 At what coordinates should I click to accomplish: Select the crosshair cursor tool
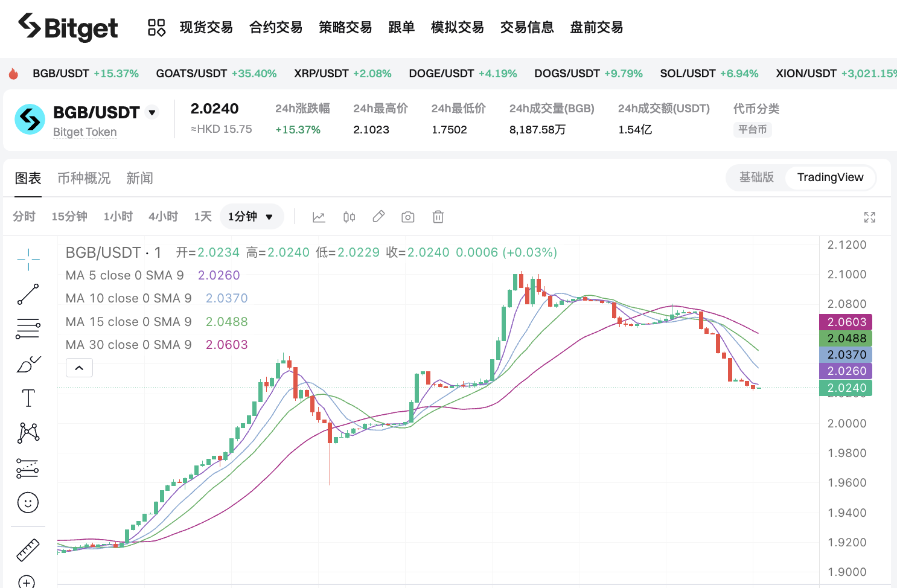[x=28, y=260]
